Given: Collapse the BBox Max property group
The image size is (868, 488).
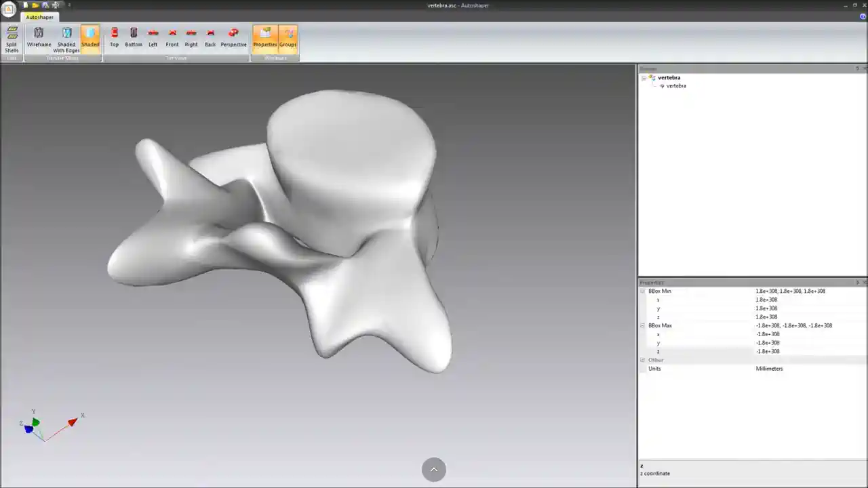Looking at the screenshot, I should [x=642, y=325].
